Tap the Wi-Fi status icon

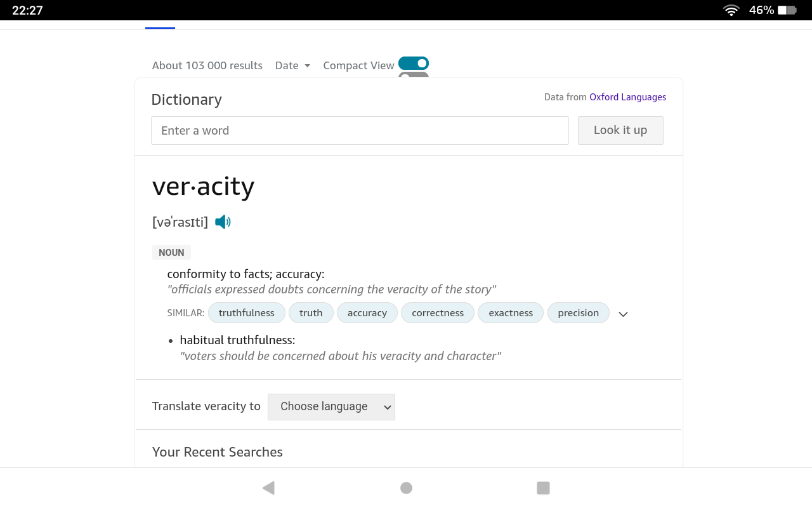tap(731, 10)
